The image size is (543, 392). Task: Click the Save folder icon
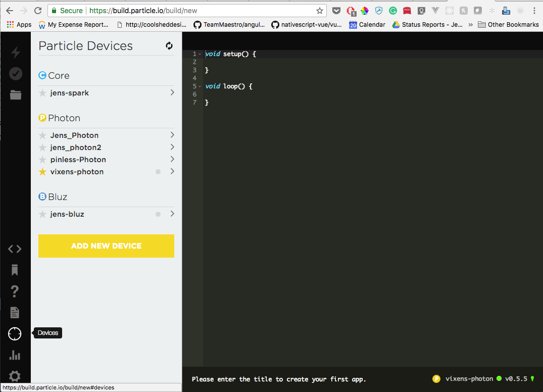point(16,94)
